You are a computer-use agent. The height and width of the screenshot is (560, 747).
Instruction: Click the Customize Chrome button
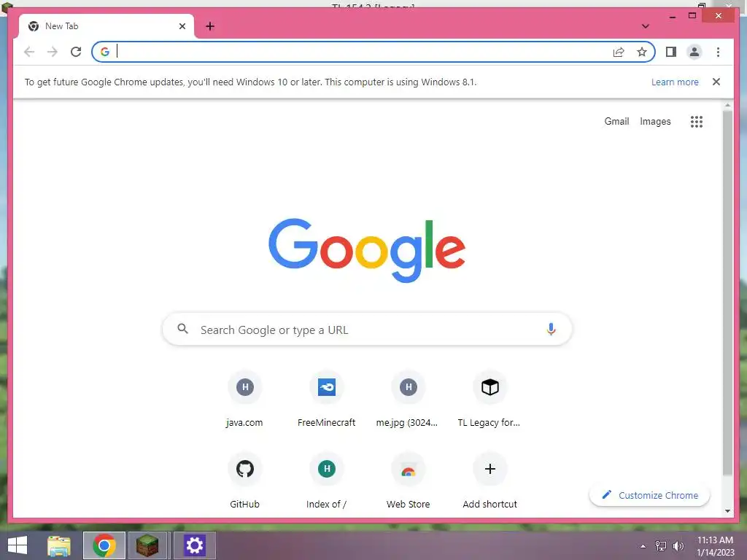pos(649,495)
